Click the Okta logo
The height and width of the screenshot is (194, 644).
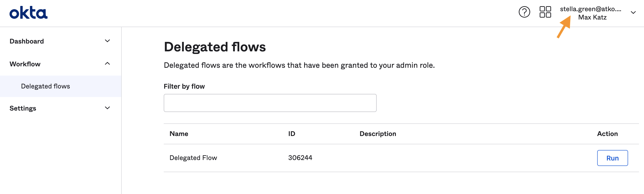tap(28, 13)
